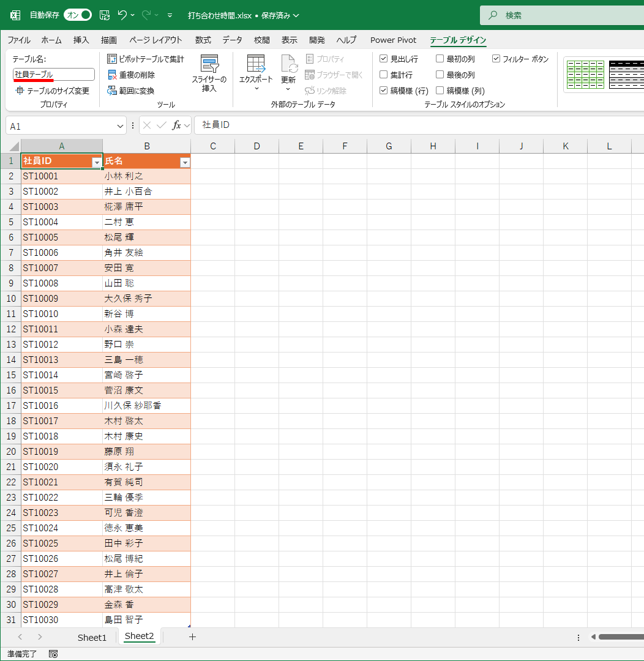Switch to the ホーム tab
Viewport: 644px width, 661px height.
51,40
